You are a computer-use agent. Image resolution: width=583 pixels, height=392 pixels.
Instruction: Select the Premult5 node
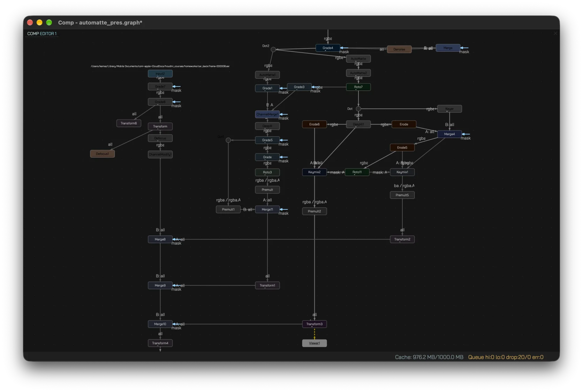point(402,195)
